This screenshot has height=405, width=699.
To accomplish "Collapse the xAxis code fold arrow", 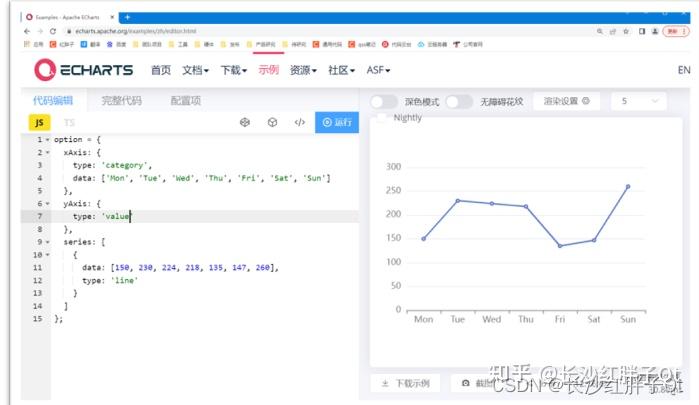I will click(47, 153).
